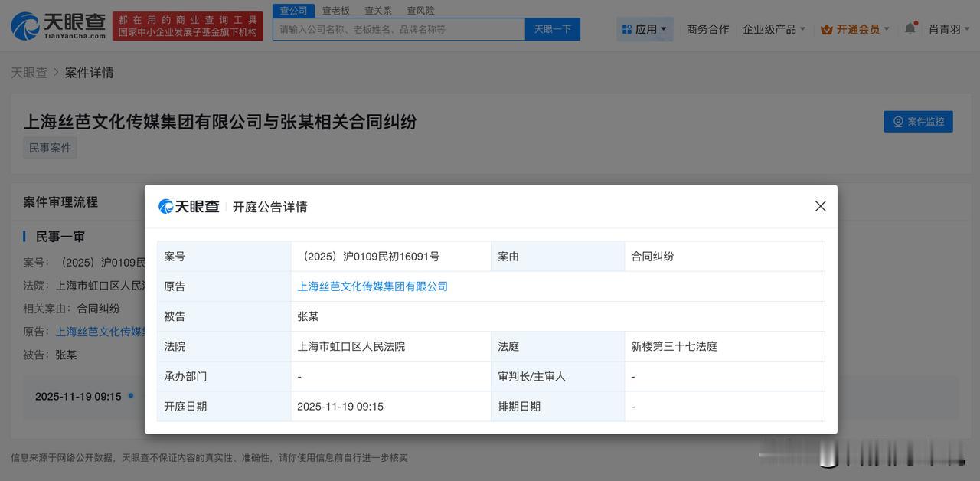This screenshot has height=481, width=980.
Task: Click 相关案由: 合同纠纷 in background page
Action: point(71,309)
